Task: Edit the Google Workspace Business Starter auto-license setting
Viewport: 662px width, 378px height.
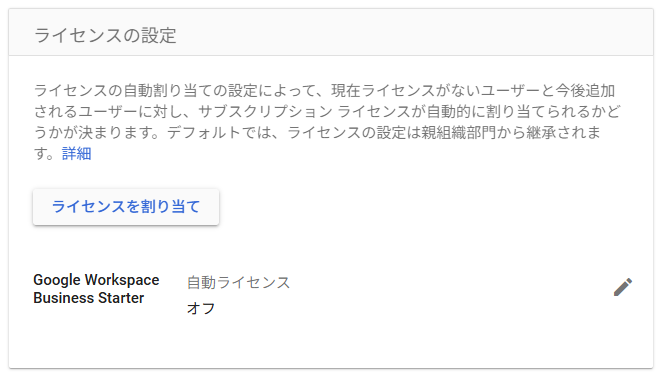Action: (x=623, y=287)
